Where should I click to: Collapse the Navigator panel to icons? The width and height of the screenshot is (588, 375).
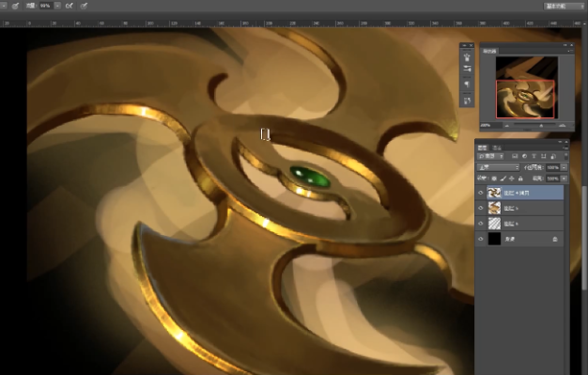coord(565,45)
